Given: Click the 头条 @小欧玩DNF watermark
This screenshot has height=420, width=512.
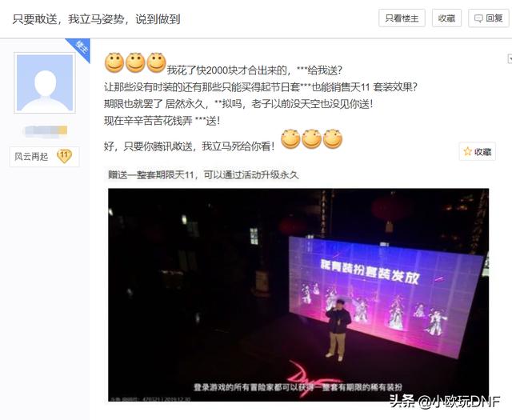Looking at the screenshot, I should [445, 402].
